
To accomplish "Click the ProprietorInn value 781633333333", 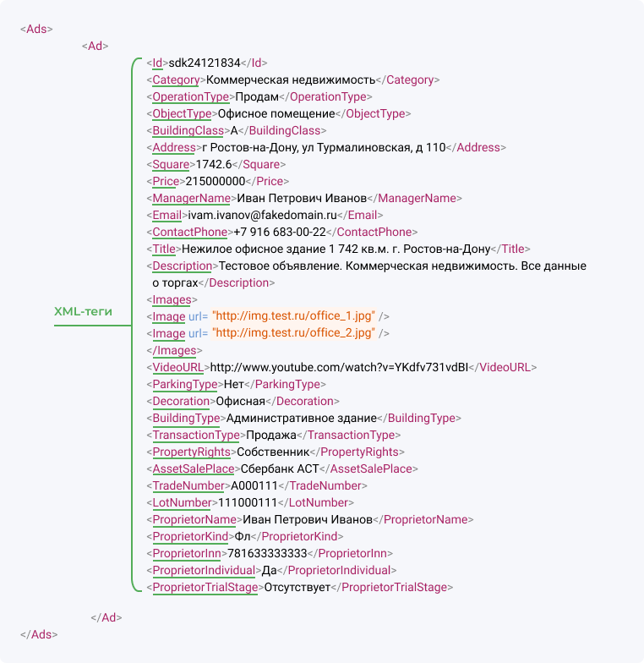I will tap(267, 553).
